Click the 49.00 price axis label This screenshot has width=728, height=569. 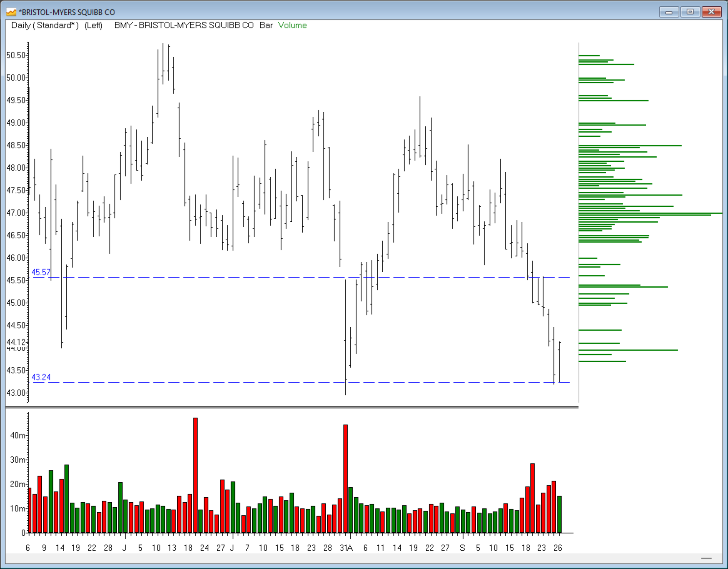point(16,123)
